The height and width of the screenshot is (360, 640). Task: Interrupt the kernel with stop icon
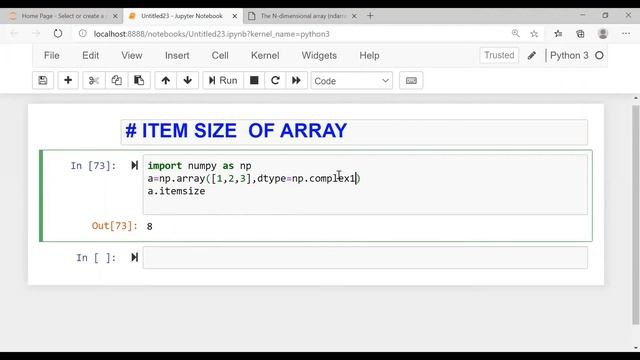(254, 80)
